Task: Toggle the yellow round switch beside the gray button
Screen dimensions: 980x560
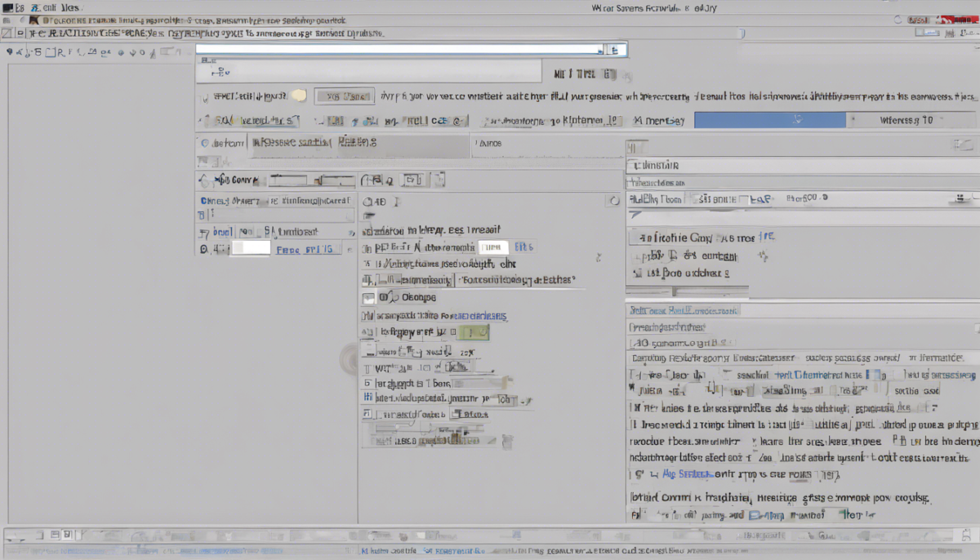Action: point(299,96)
